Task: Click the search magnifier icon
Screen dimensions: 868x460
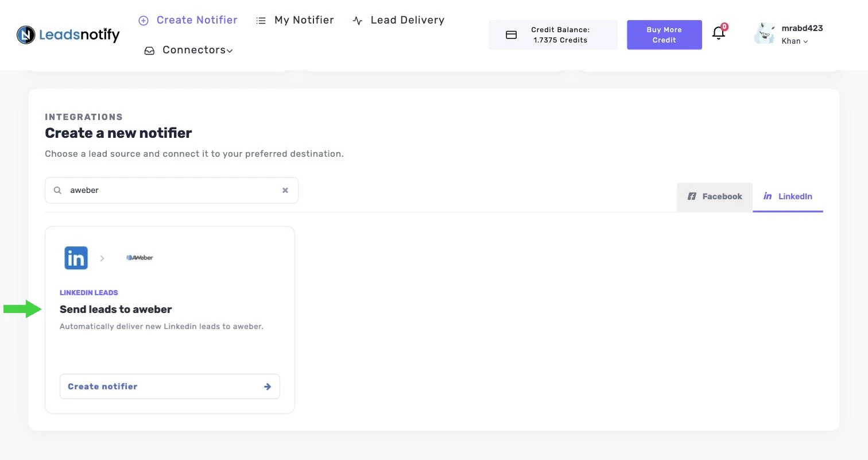Action: pos(57,190)
